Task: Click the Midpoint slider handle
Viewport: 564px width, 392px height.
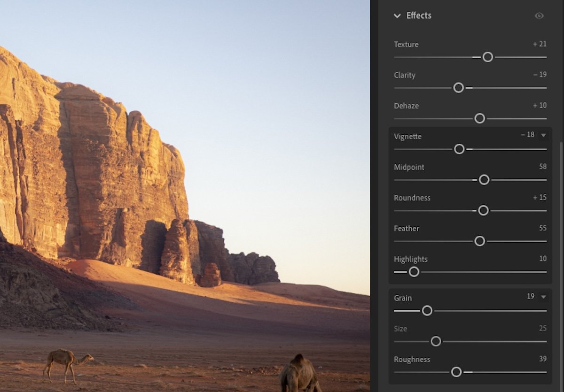Action: [x=485, y=180]
